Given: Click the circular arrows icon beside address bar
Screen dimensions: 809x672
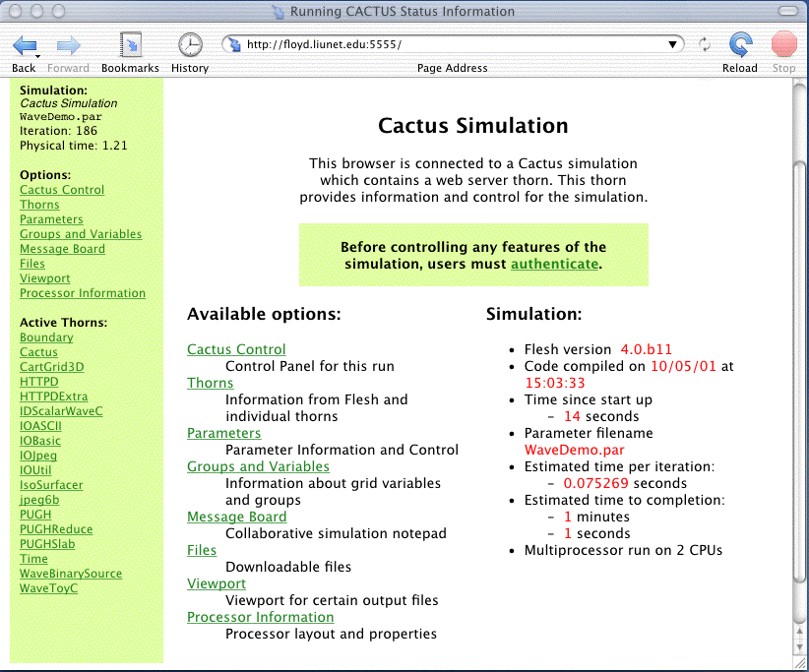Looking at the screenshot, I should tap(705, 45).
